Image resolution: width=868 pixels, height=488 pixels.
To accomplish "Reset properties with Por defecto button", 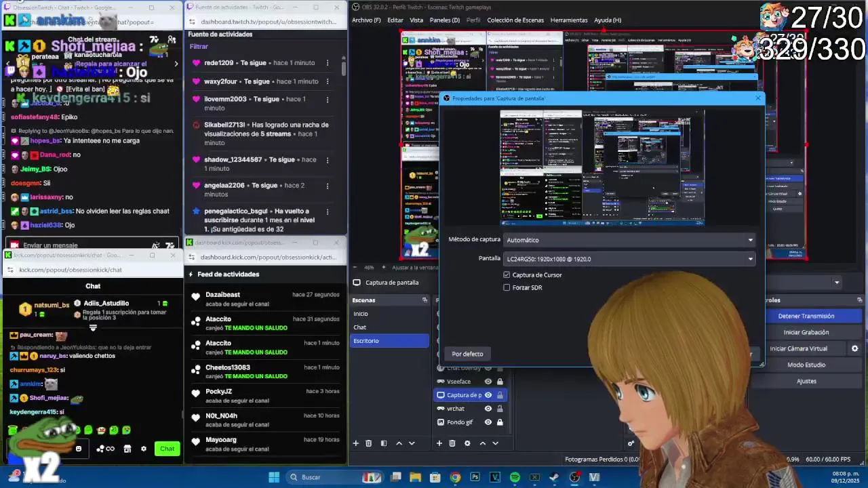I will pyautogui.click(x=467, y=354).
